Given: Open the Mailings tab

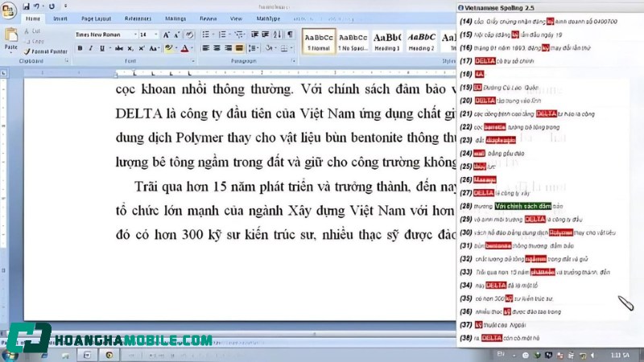Looking at the screenshot, I should point(175,19).
